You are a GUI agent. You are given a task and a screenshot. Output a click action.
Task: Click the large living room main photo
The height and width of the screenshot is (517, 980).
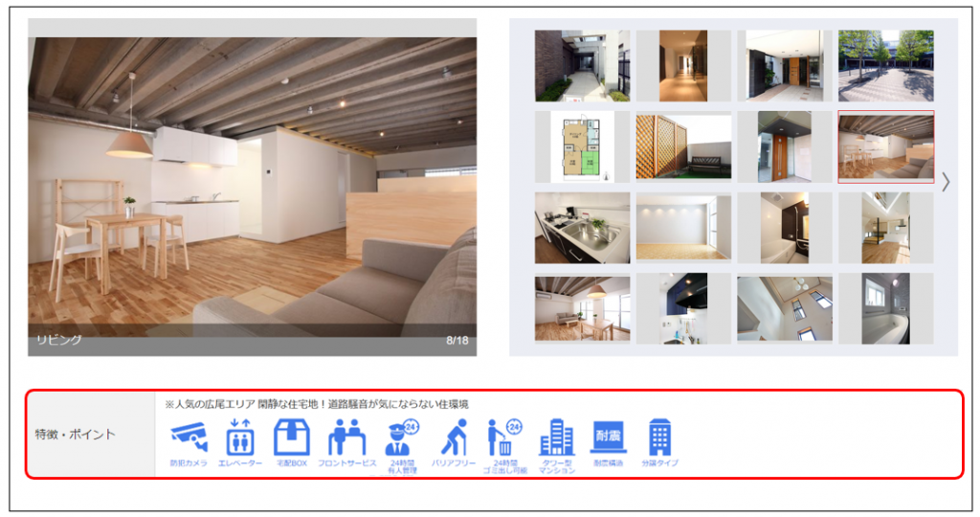click(252, 191)
